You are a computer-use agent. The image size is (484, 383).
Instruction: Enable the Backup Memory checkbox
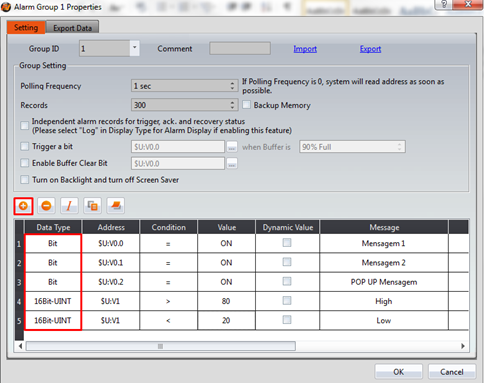[x=247, y=105]
